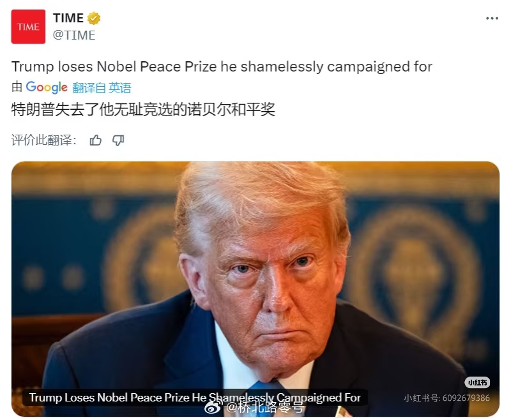Open the red TIME profile avatar
This screenshot has height=420, width=511.
tap(28, 27)
